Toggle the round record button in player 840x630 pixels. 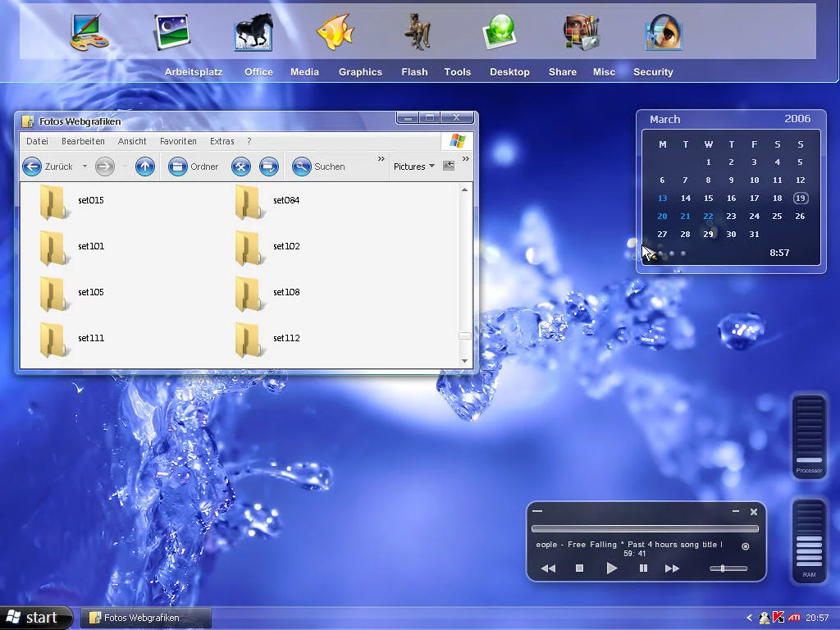pyautogui.click(x=745, y=546)
